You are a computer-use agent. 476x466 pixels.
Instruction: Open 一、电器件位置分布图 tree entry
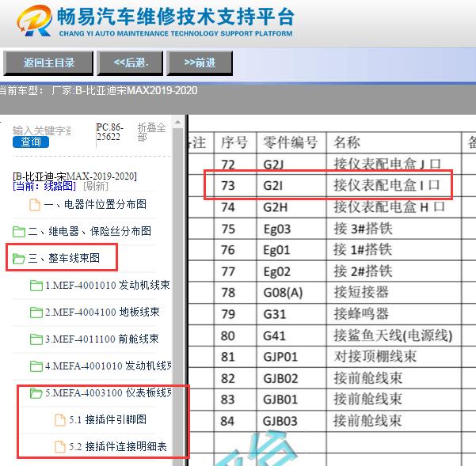pyautogui.click(x=95, y=204)
